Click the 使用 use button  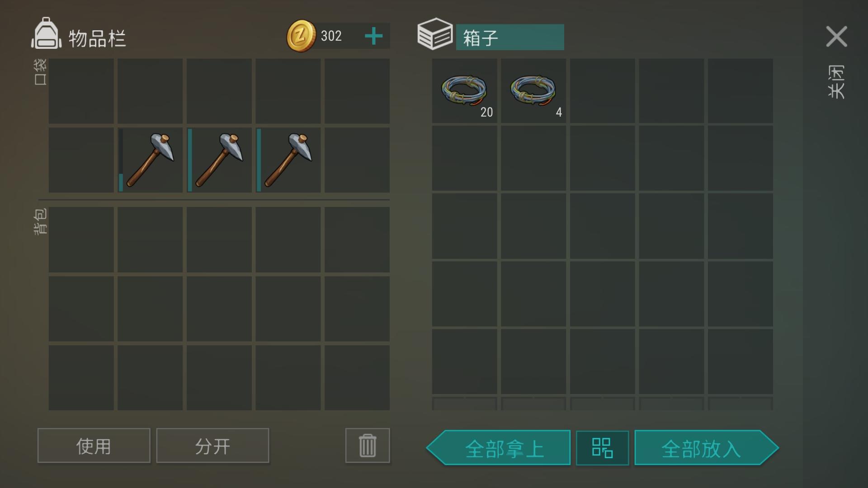pyautogui.click(x=94, y=446)
